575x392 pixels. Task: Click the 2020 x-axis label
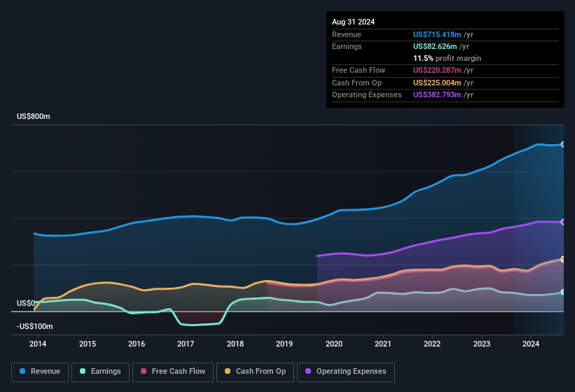point(333,344)
